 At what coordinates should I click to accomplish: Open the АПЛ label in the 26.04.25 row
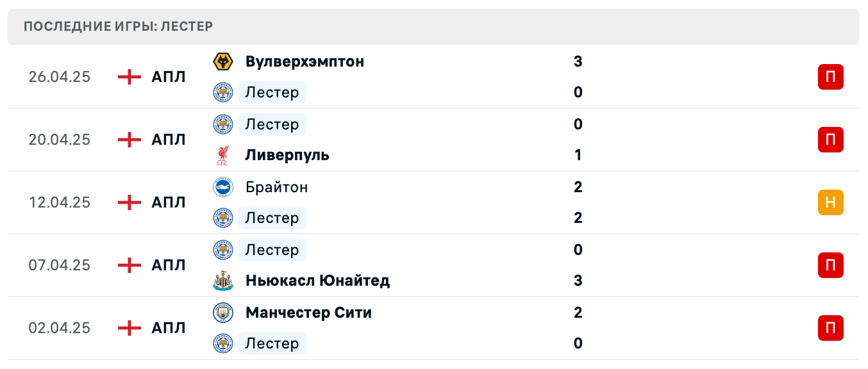tap(168, 76)
